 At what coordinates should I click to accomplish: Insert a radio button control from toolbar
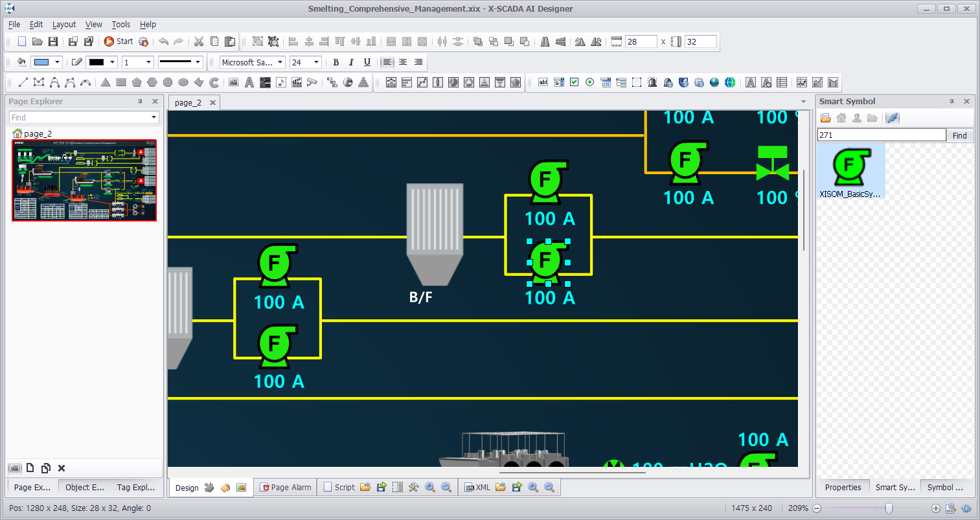[590, 82]
